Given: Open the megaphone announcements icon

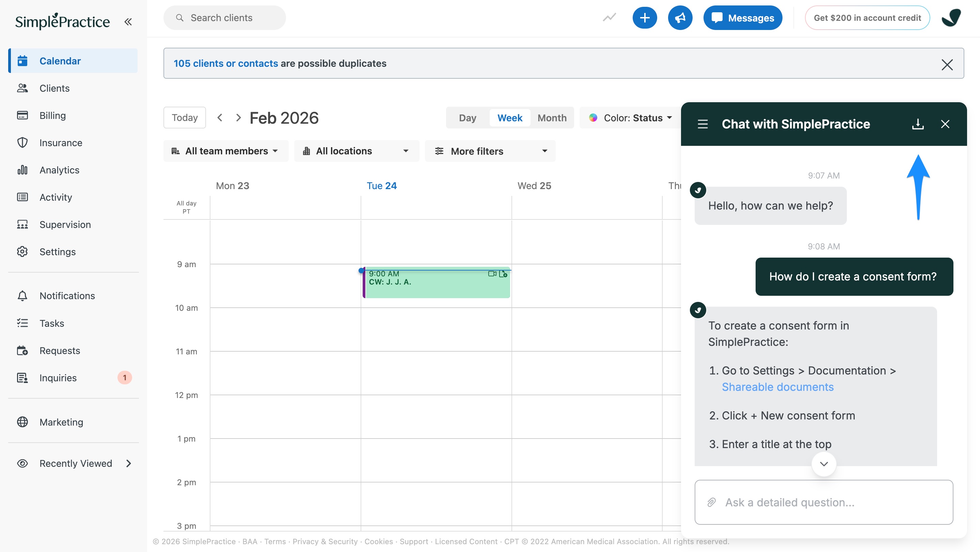Looking at the screenshot, I should point(680,18).
